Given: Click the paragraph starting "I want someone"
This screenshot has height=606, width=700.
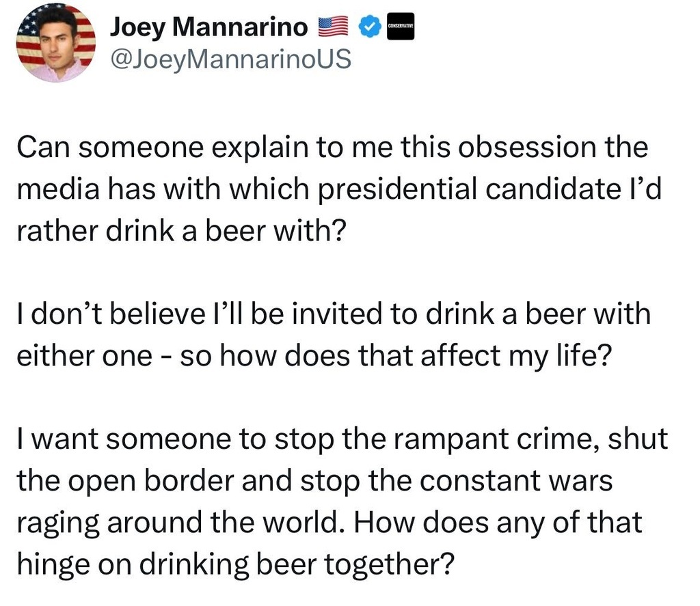Looking at the screenshot, I should click(342, 502).
